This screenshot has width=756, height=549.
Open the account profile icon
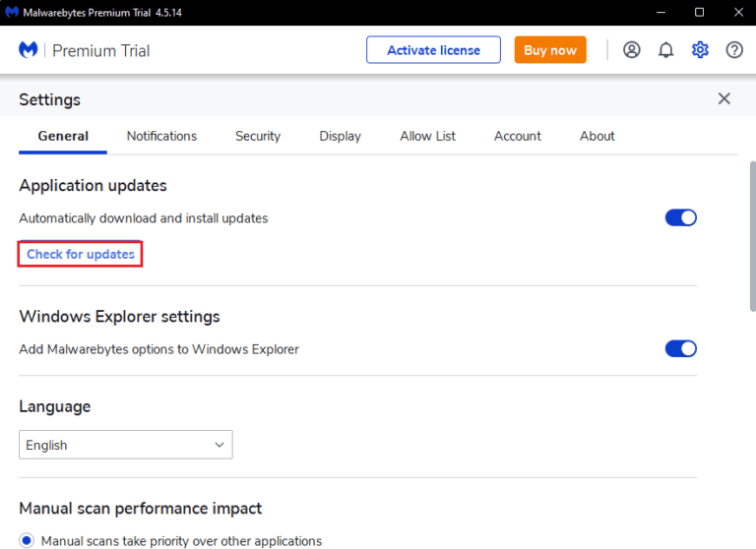(632, 50)
